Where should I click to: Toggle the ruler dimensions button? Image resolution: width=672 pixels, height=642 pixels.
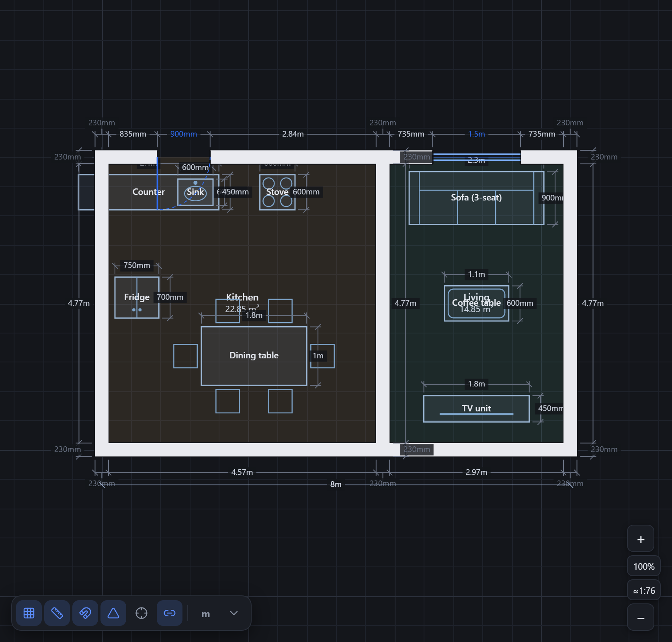(57, 613)
